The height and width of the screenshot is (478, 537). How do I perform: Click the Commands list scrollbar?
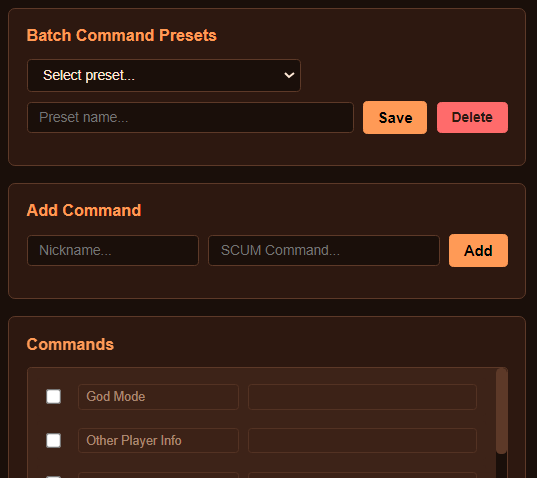click(x=501, y=411)
